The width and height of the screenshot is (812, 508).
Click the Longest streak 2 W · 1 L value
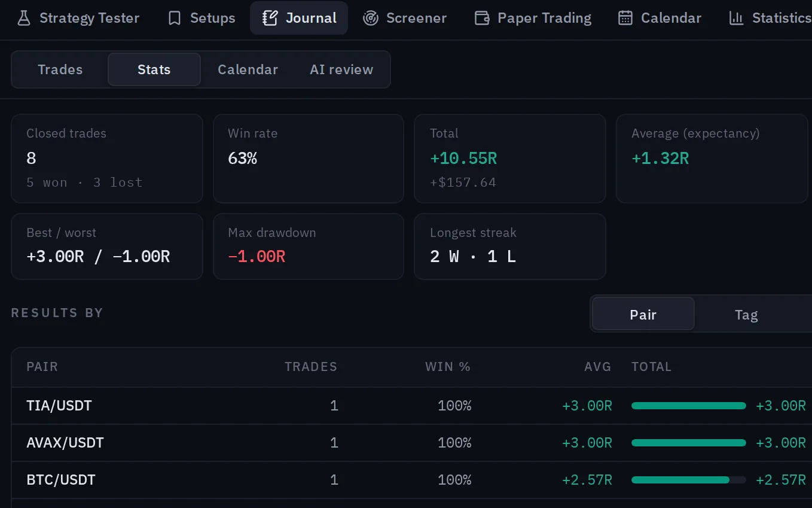click(x=473, y=257)
